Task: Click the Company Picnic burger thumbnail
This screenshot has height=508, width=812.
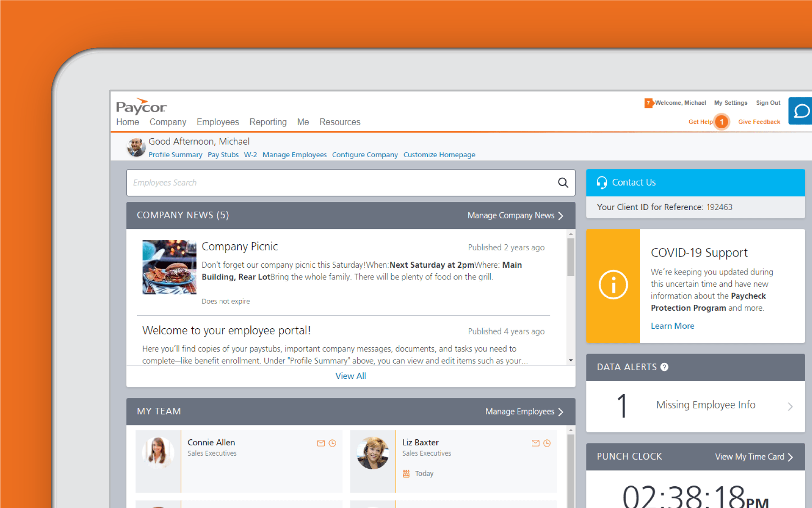Action: click(169, 267)
